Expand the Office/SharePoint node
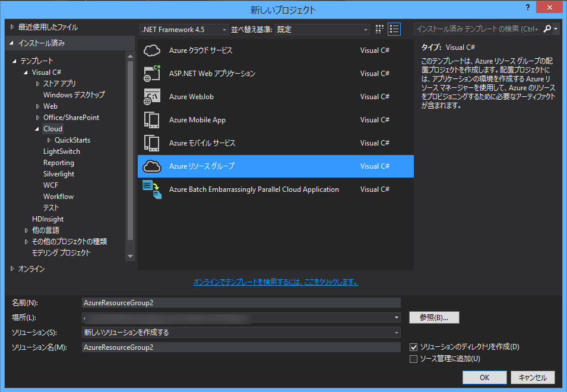The height and width of the screenshot is (392, 567). point(37,118)
